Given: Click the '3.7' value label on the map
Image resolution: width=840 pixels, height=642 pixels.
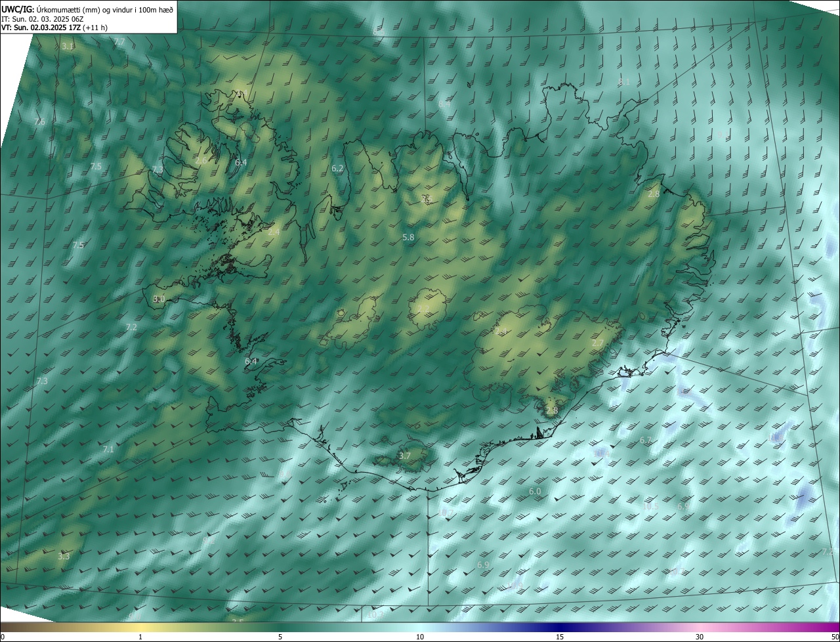Looking at the screenshot, I should pos(404,456).
